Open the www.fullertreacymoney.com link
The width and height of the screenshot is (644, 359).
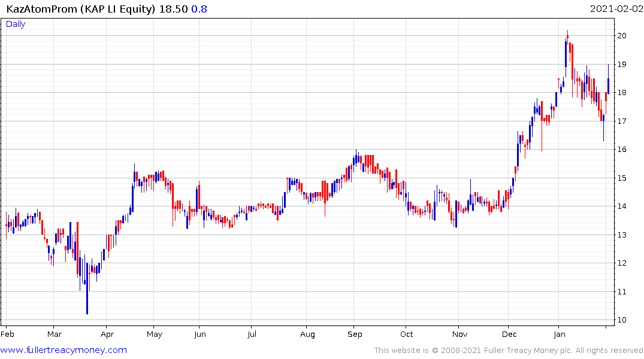[x=64, y=350]
